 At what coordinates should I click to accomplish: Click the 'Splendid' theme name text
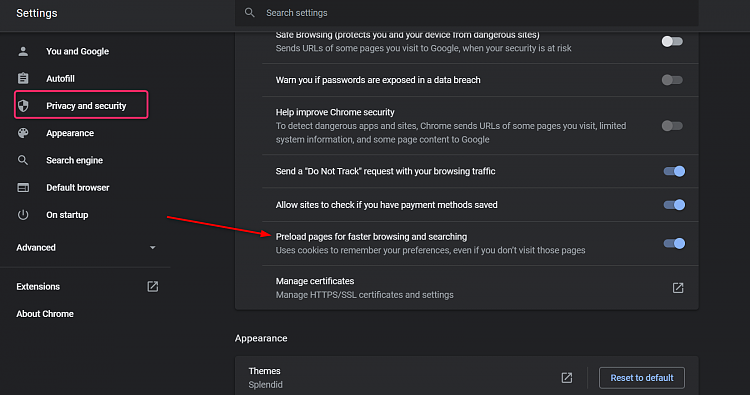[x=265, y=385]
